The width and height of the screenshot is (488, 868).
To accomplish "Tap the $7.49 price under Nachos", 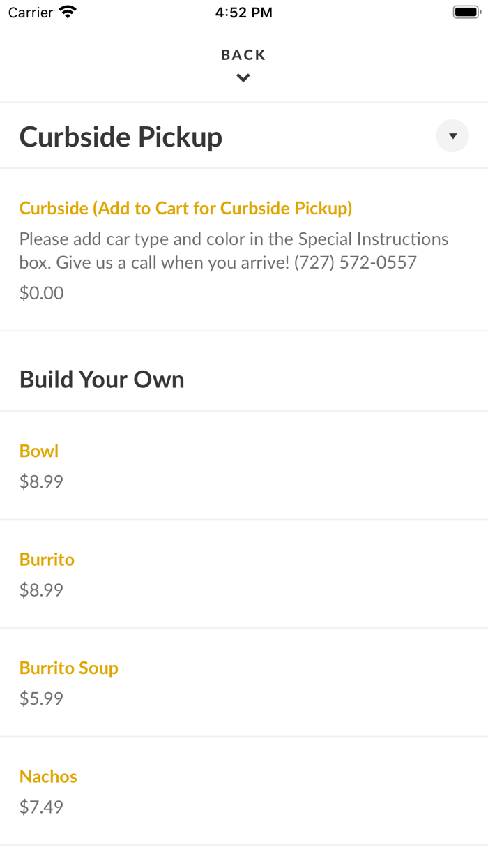I will 40,807.
